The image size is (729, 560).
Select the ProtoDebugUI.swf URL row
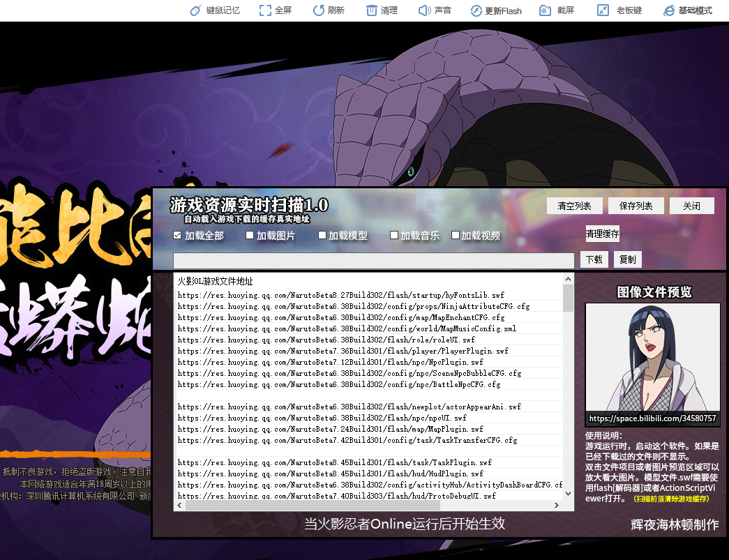coord(369,495)
